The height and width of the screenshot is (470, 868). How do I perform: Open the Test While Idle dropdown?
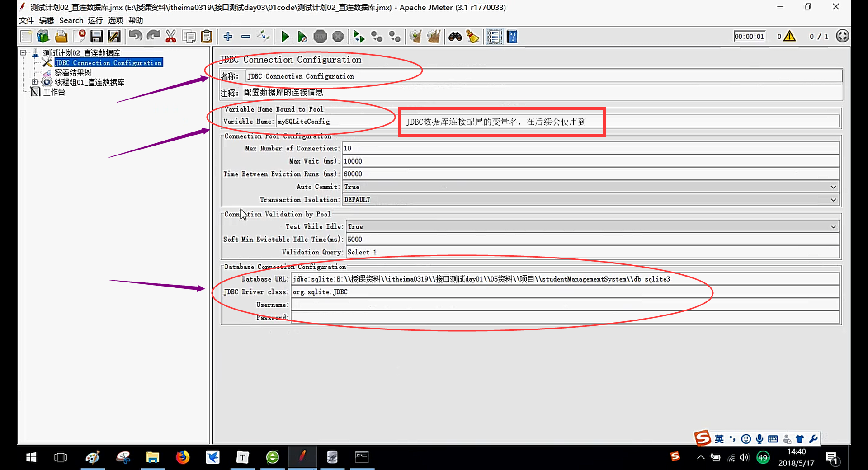pos(592,226)
